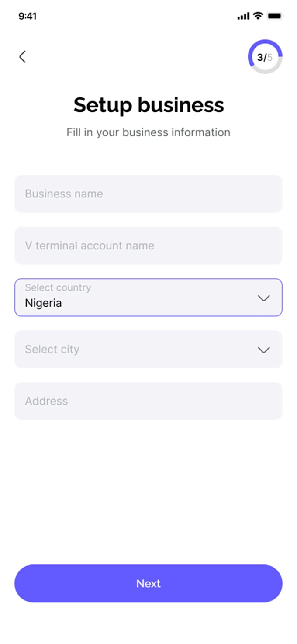Viewport: 297px width, 644px height.
Task: Click the Wi-Fi status icon
Action: click(x=258, y=16)
